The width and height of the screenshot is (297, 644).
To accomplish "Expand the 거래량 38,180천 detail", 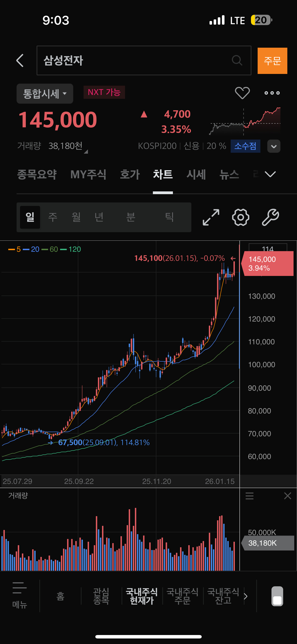I will pyautogui.click(x=52, y=146).
